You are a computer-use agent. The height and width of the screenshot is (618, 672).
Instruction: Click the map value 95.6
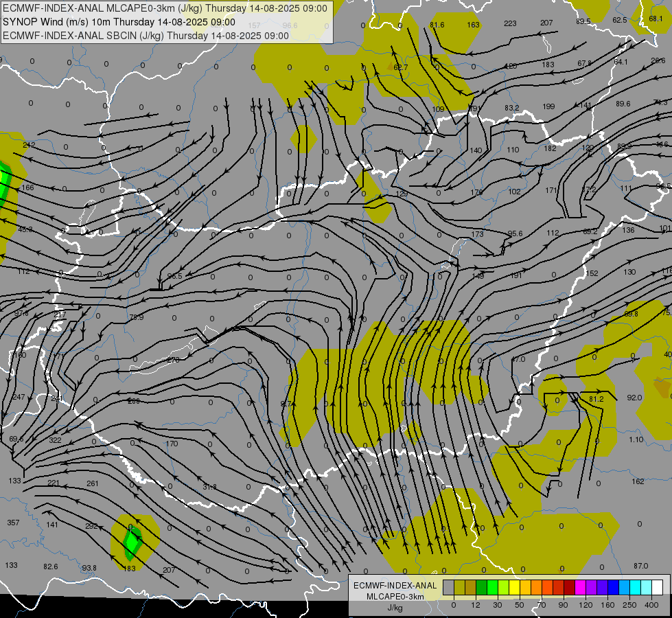(515, 233)
